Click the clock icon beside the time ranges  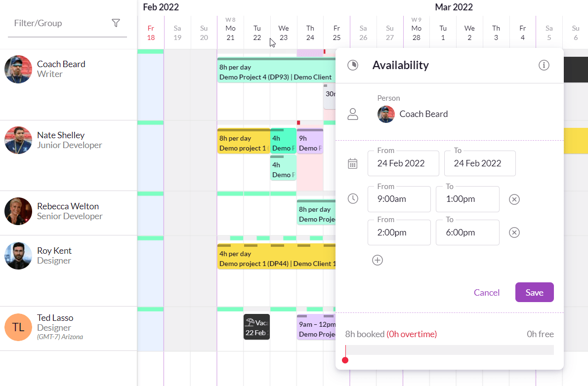pos(353,198)
